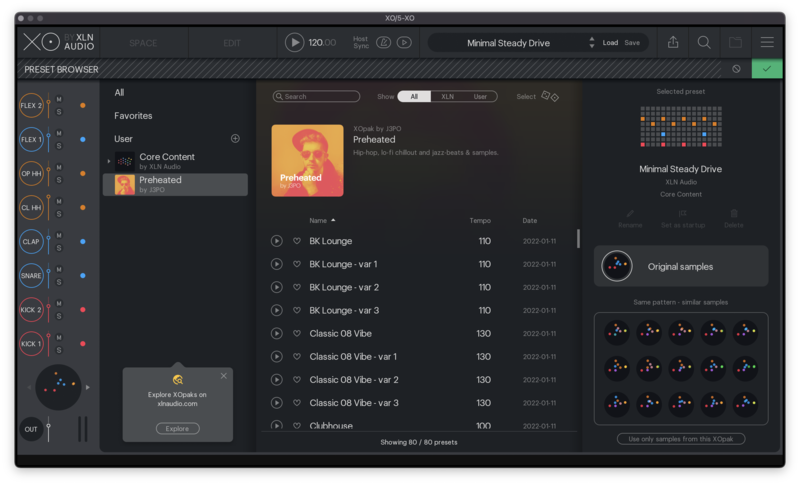Click next arrow beside the sample space circle
This screenshot has width=800, height=485.
88,388
